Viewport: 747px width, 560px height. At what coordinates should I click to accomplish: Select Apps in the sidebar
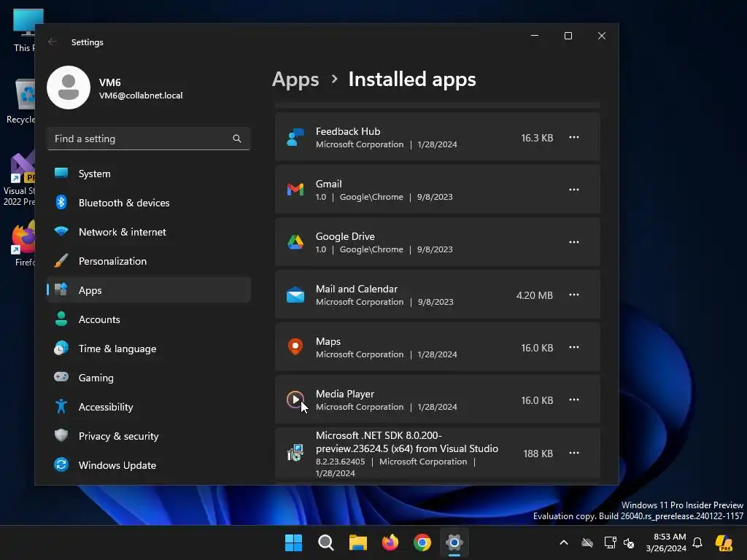pos(149,290)
